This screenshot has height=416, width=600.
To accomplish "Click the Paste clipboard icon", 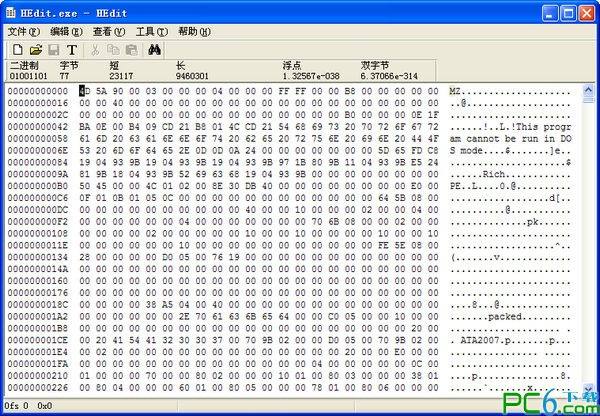I will point(131,49).
